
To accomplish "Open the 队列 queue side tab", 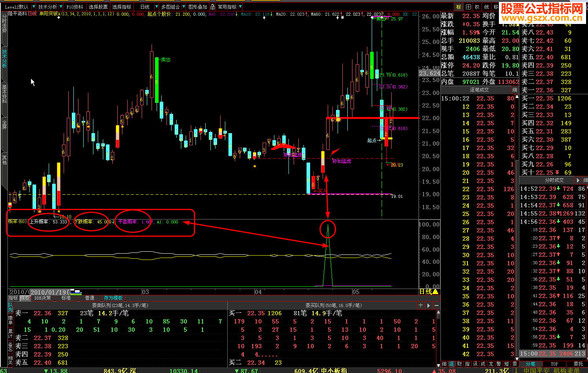I will click(x=11, y=307).
